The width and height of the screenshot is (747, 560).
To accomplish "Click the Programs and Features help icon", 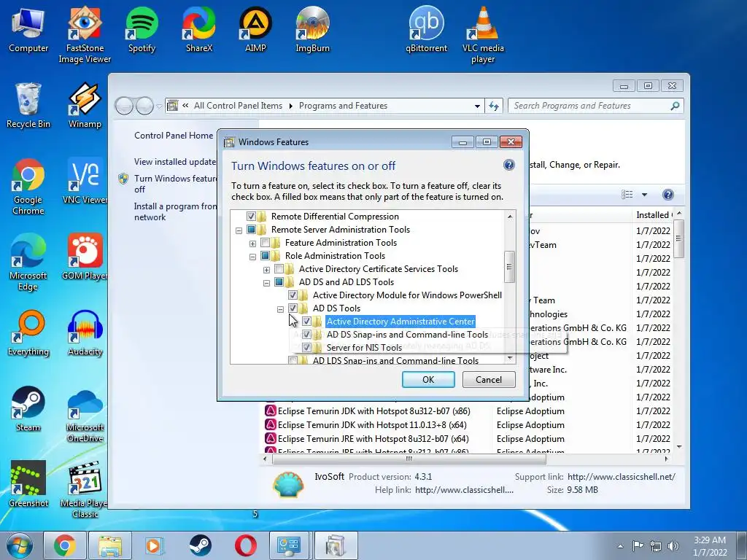I will 668,194.
